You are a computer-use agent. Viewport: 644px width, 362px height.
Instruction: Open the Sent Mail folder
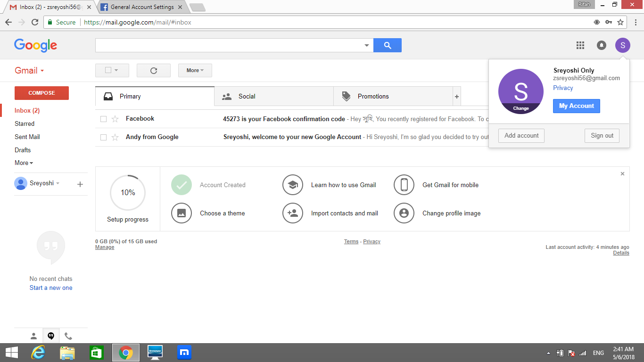tap(27, 137)
